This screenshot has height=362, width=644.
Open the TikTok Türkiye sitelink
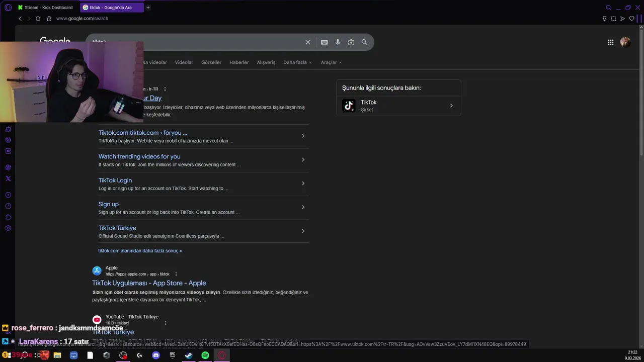tap(117, 228)
